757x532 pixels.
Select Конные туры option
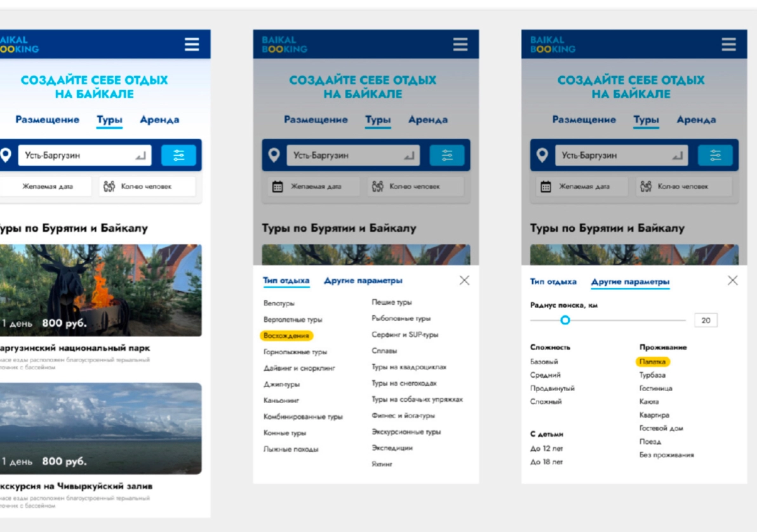[x=285, y=433]
